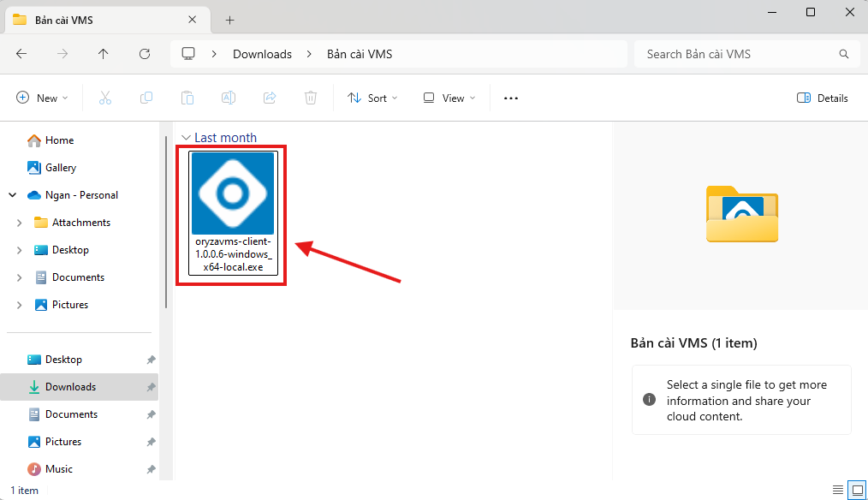Select the Bản cài VMS tab

[108, 20]
